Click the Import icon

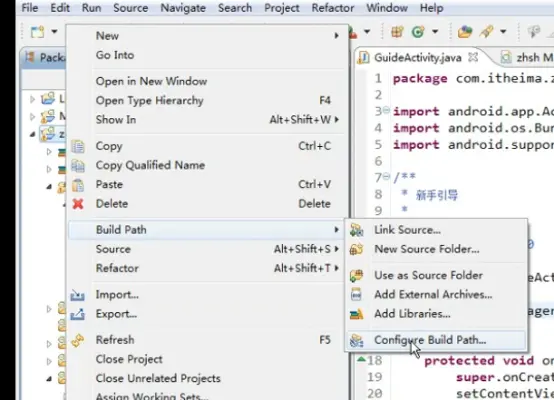point(78,295)
